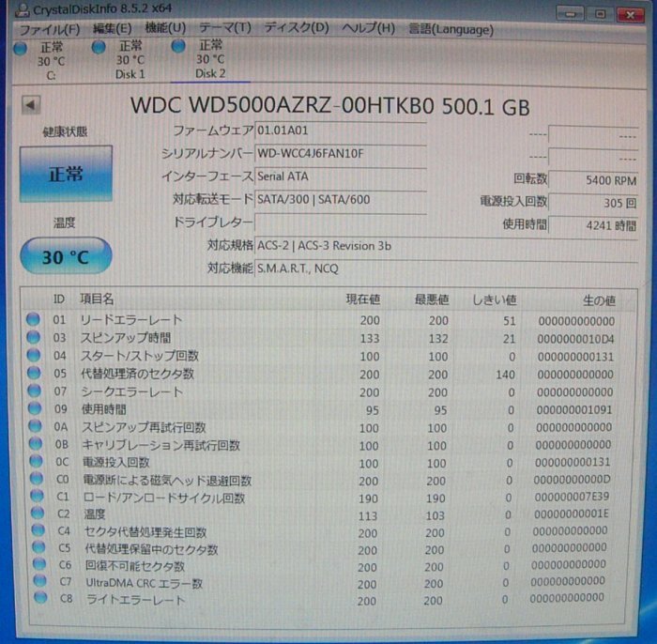Click the status dot for キャリブレーション再試行回数
Screen dimensions: 657x644
pos(36,444)
